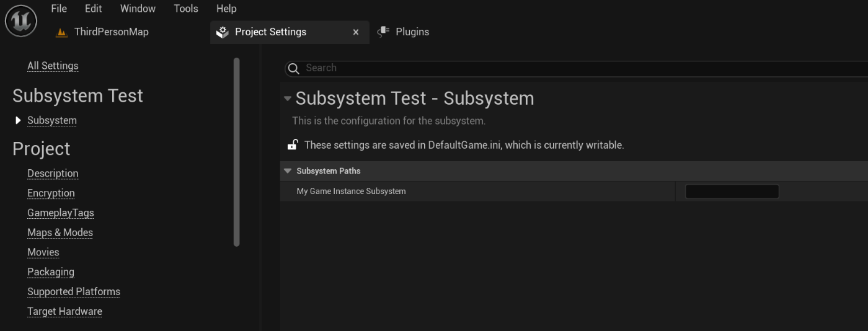
Task: Close the Project Settings tab
Action: [x=356, y=32]
